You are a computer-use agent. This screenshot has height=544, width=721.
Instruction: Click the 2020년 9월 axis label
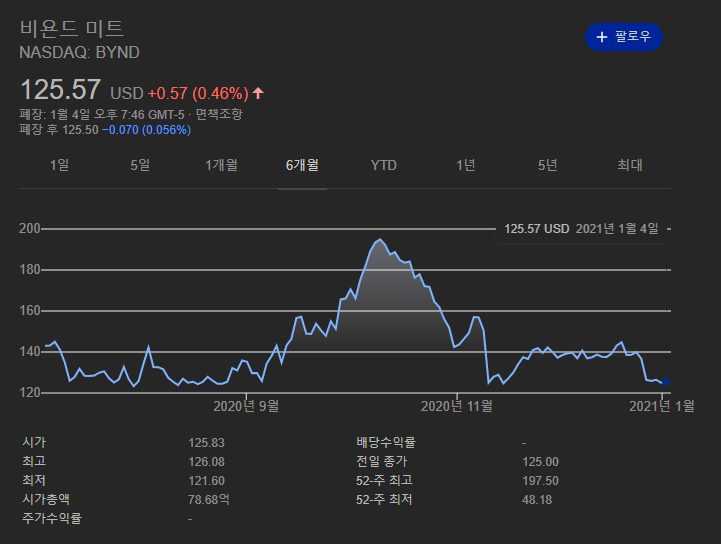pos(246,406)
